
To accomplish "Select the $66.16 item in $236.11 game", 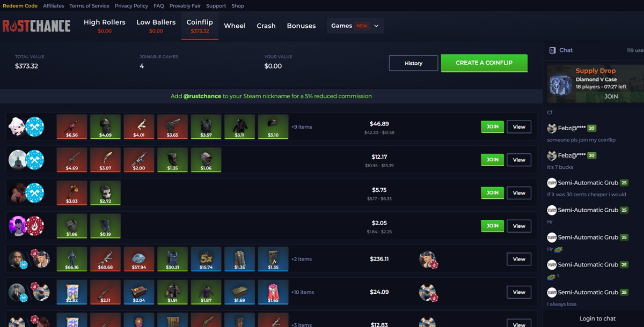I will coord(72,259).
